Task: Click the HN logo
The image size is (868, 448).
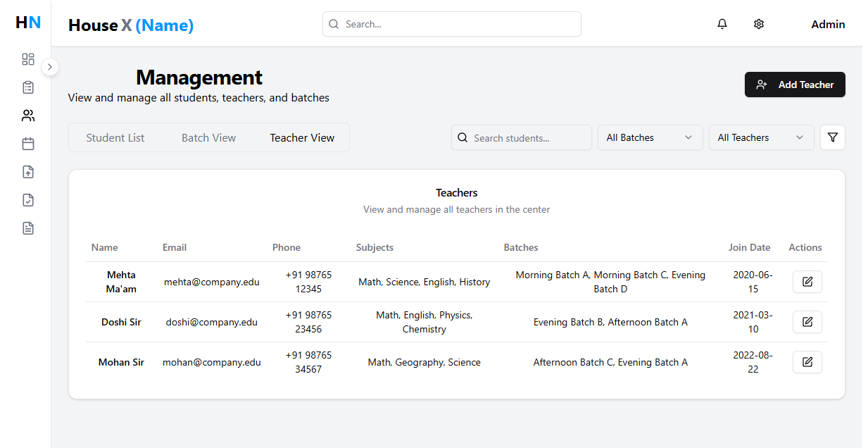Action: tap(28, 23)
